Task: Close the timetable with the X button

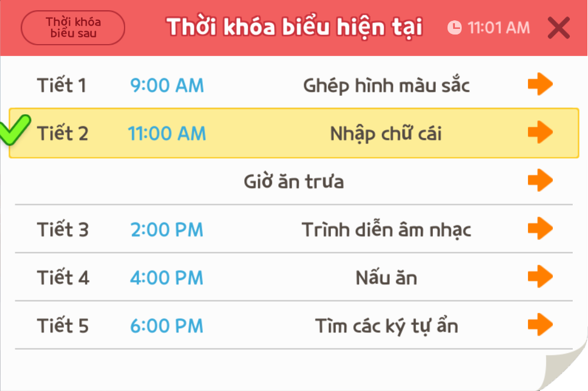Action: [559, 28]
